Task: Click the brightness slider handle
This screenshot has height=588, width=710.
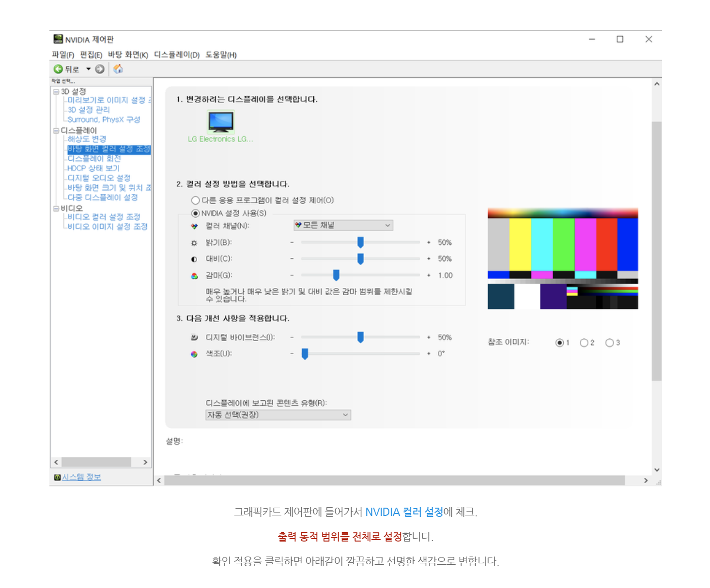Action: tap(360, 242)
